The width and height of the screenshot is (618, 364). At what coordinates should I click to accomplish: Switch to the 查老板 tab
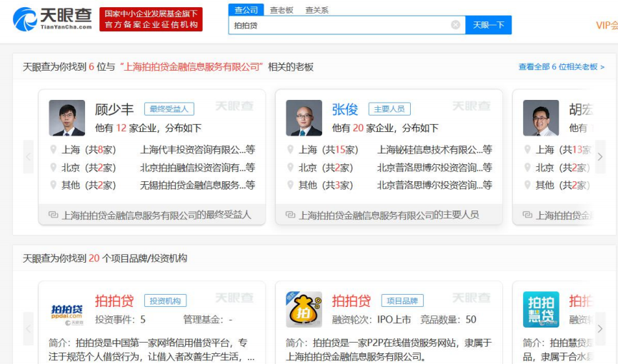point(281,10)
